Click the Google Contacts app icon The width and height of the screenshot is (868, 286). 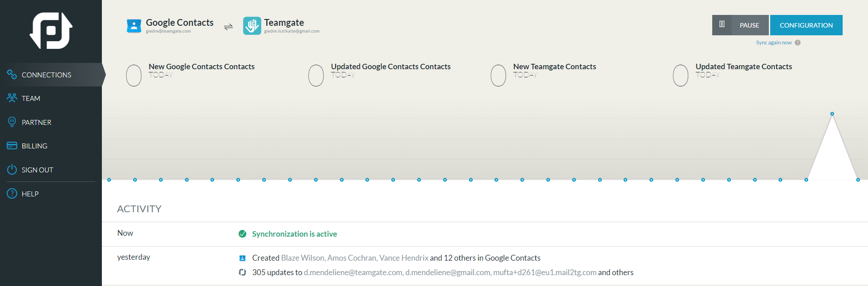pyautogui.click(x=134, y=26)
